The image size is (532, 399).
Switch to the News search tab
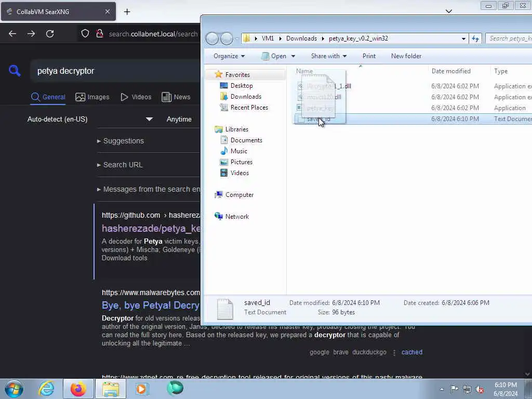coord(176,97)
